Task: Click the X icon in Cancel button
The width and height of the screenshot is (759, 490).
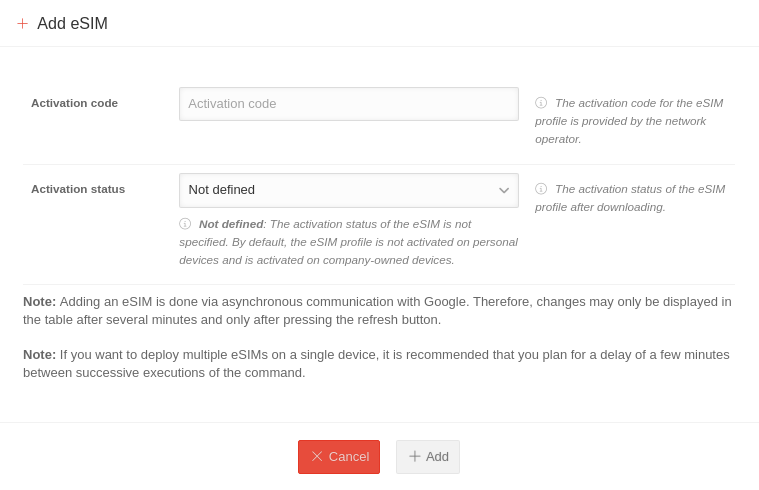Action: click(x=317, y=456)
